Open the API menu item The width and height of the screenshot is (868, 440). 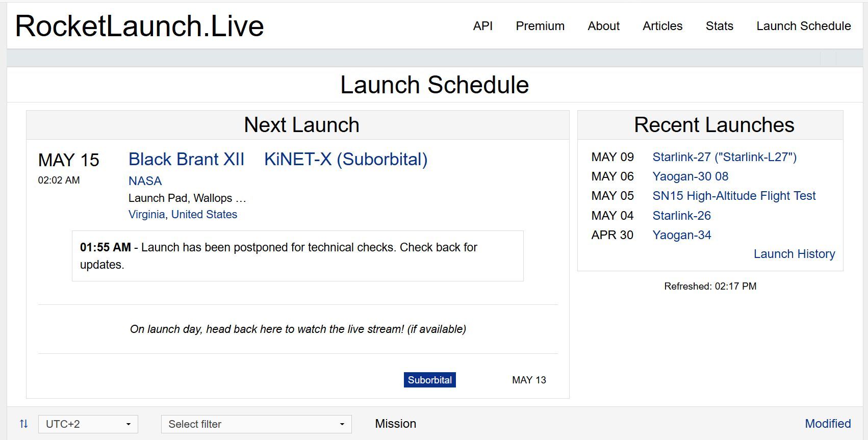(482, 26)
